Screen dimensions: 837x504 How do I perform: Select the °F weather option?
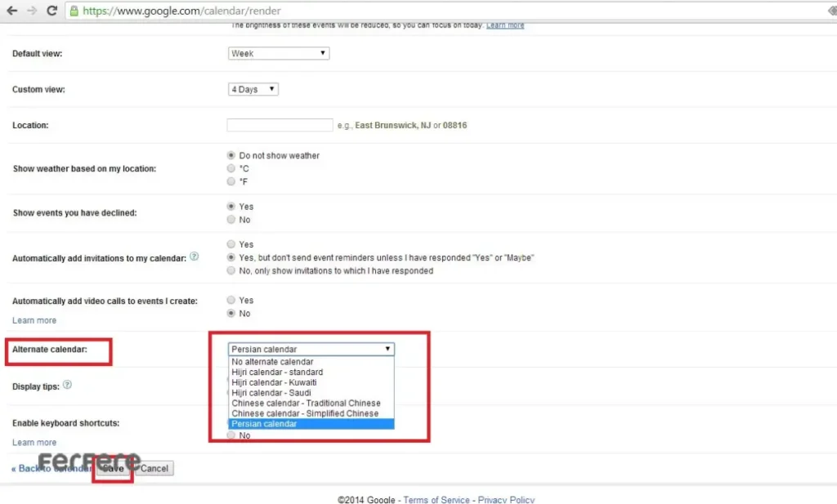pyautogui.click(x=231, y=181)
